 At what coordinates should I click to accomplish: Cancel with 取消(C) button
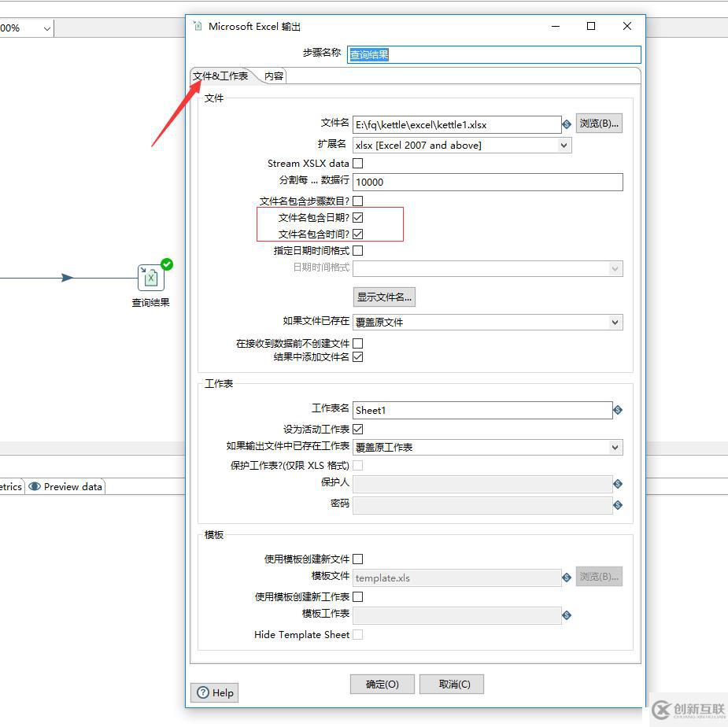(452, 685)
